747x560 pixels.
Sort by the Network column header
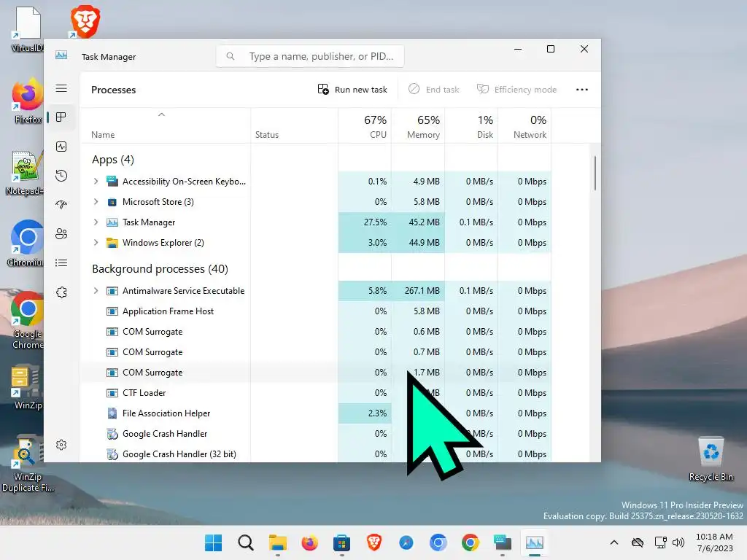coord(525,127)
